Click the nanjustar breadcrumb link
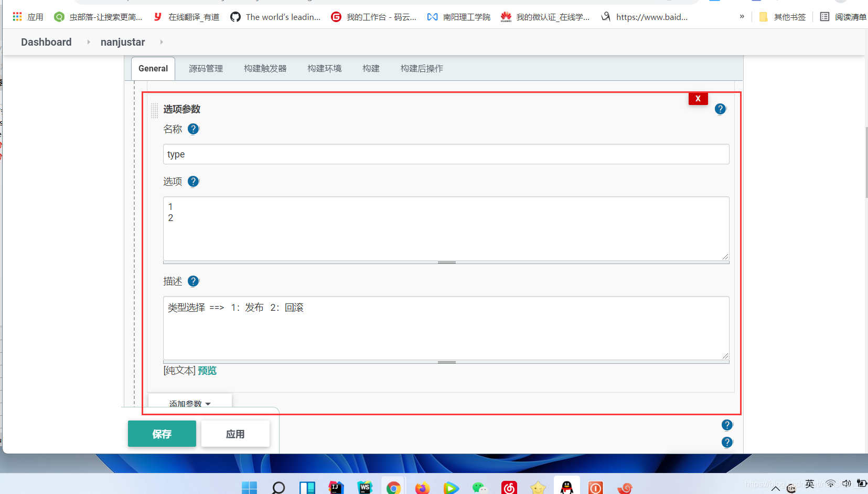The height and width of the screenshot is (494, 868). coord(123,42)
